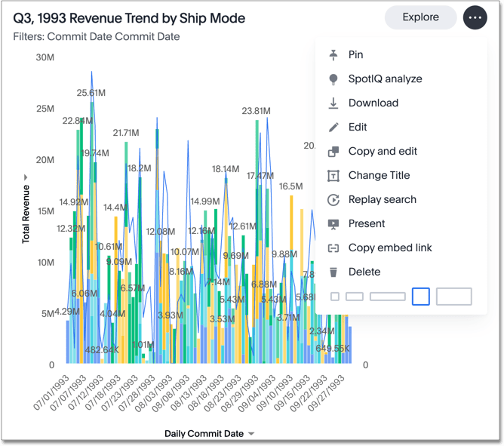Image resolution: width=504 pixels, height=446 pixels.
Task: Select the smallest square tile size
Action: (x=335, y=297)
